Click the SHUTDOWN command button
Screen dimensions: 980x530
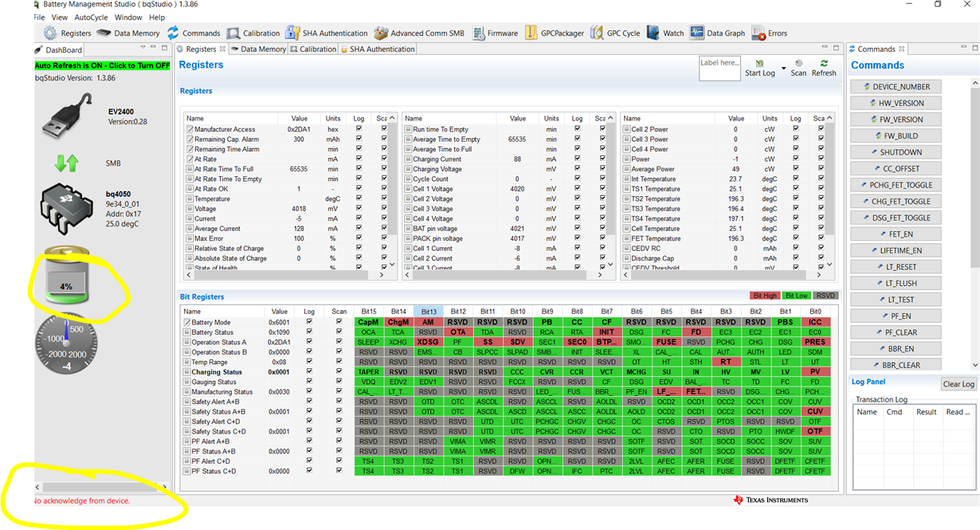896,152
